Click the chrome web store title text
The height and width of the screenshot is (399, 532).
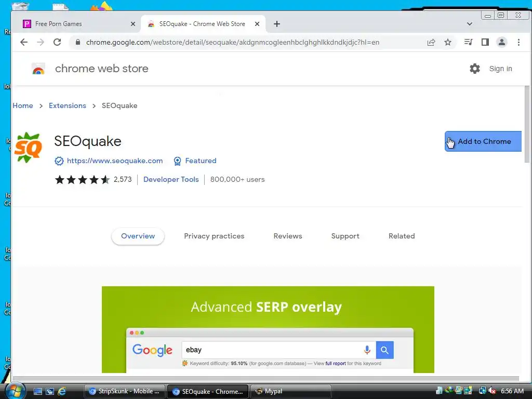(102, 69)
